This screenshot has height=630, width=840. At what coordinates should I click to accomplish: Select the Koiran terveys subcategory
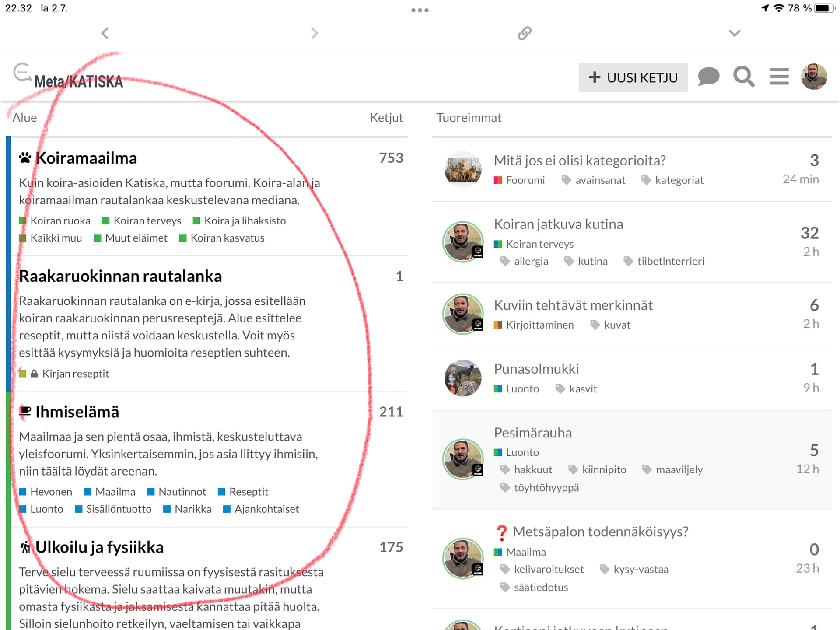(x=147, y=221)
